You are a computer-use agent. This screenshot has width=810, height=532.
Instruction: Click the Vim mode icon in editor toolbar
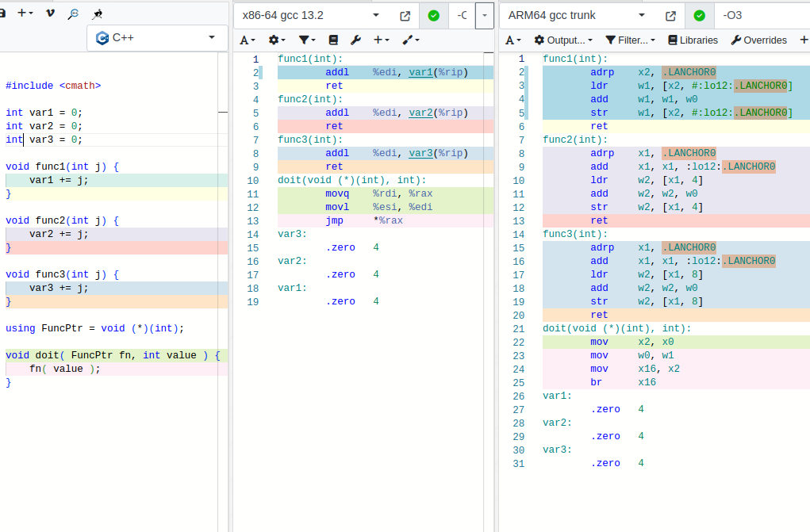point(51,13)
